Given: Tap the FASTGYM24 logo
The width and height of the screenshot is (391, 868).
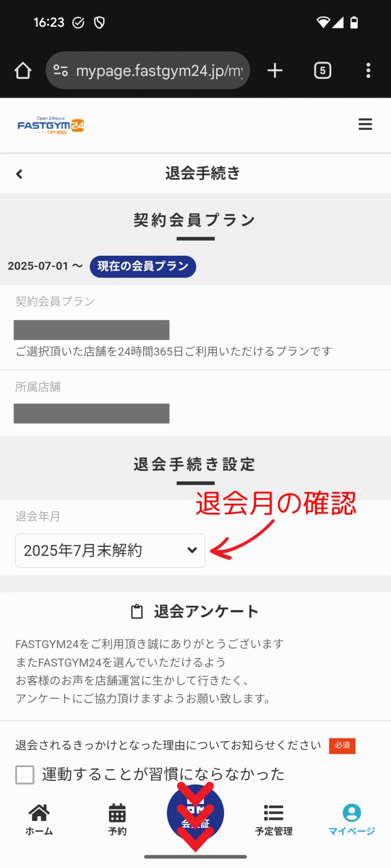Looking at the screenshot, I should (51, 125).
